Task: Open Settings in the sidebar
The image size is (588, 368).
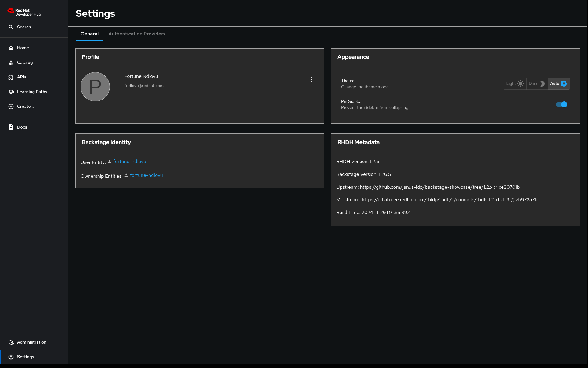Action: coord(34,357)
